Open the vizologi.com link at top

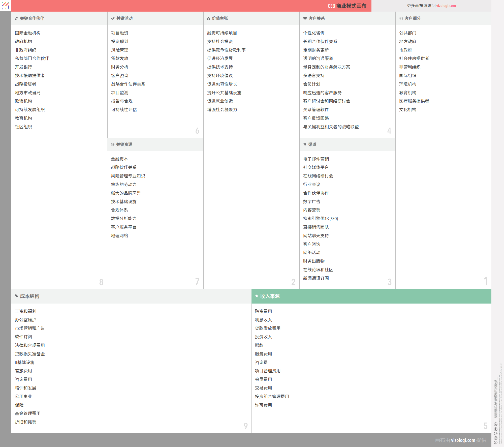pyautogui.click(x=446, y=6)
